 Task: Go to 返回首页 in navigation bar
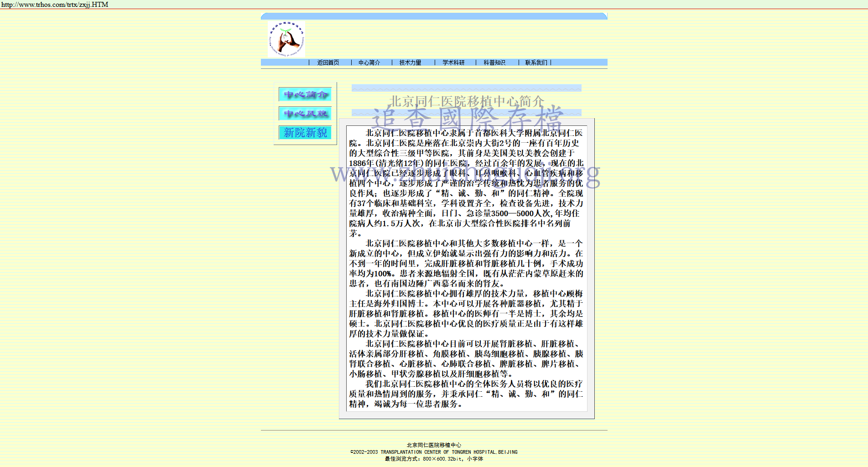(x=328, y=62)
